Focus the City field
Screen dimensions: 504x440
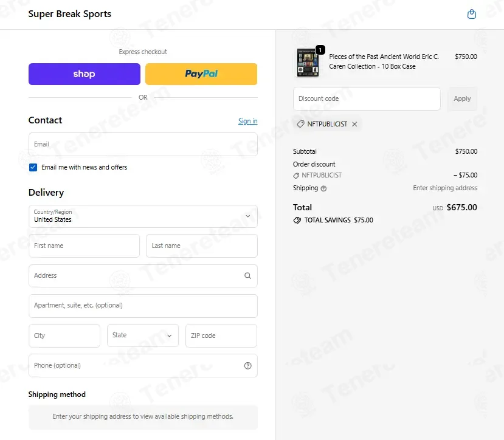(x=64, y=335)
